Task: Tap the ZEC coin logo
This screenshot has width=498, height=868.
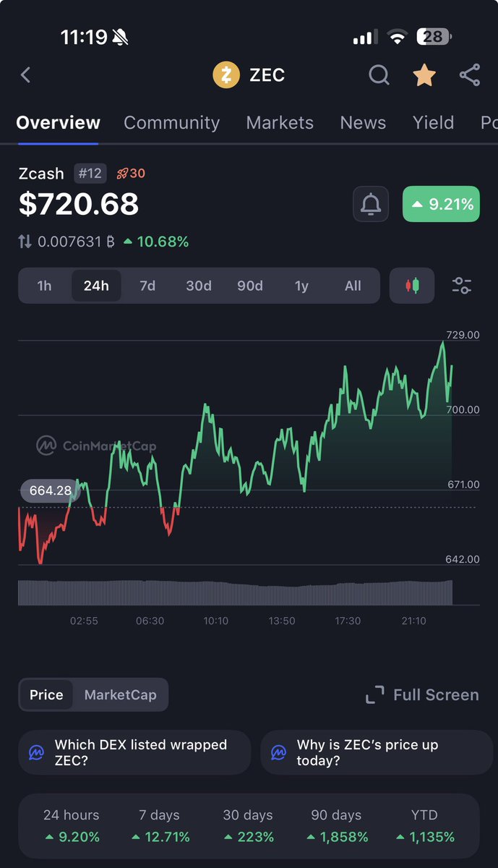Action: [x=226, y=75]
